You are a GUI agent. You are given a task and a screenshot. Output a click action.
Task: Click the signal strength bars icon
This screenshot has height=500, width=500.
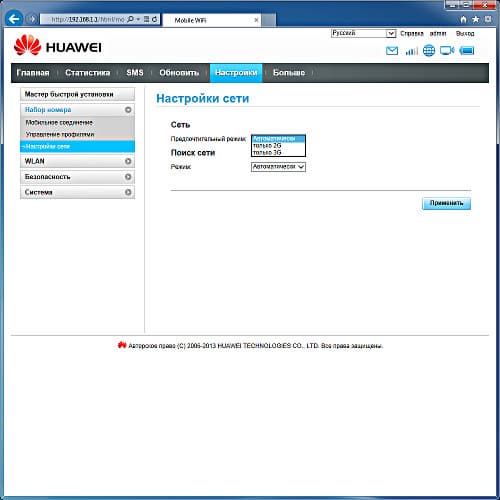click(411, 51)
